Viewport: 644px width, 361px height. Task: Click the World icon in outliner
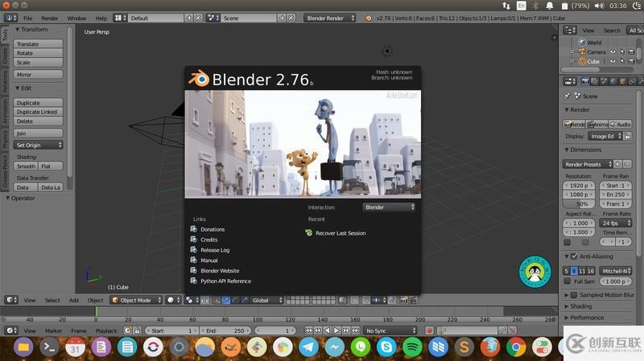click(x=581, y=43)
